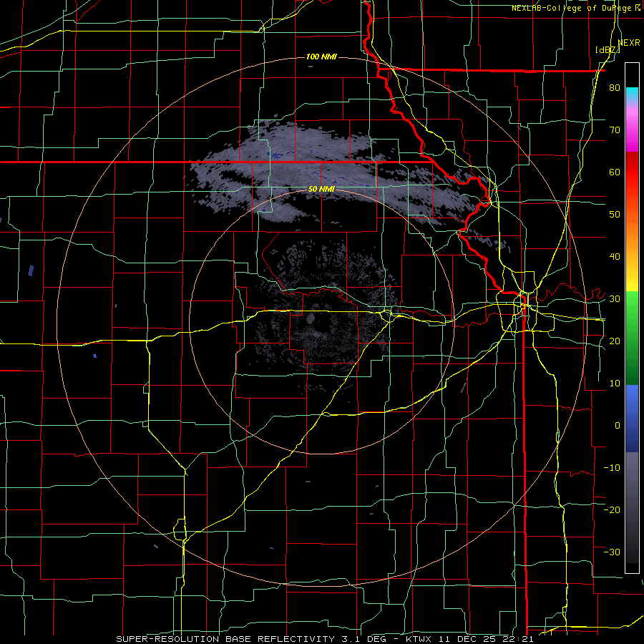The height and width of the screenshot is (644, 644).
Task: Click the NEXR label above the color bar
Action: click(x=629, y=43)
